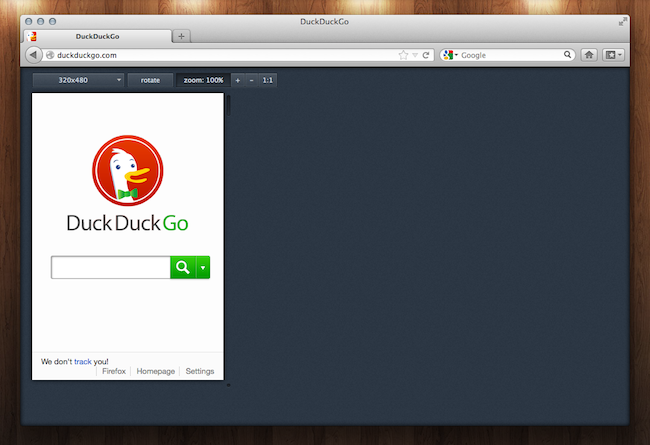Open the 320x480 viewport size dropdown

pyautogui.click(x=77, y=80)
